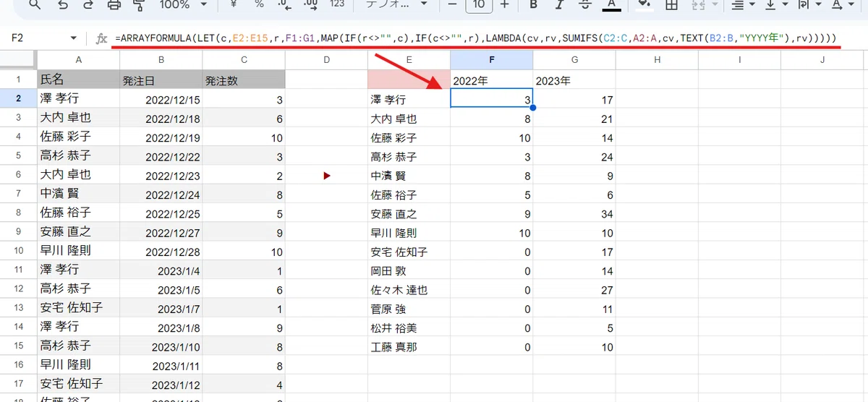Select row 15 header
The height and width of the screenshot is (402, 868).
pyautogui.click(x=19, y=346)
